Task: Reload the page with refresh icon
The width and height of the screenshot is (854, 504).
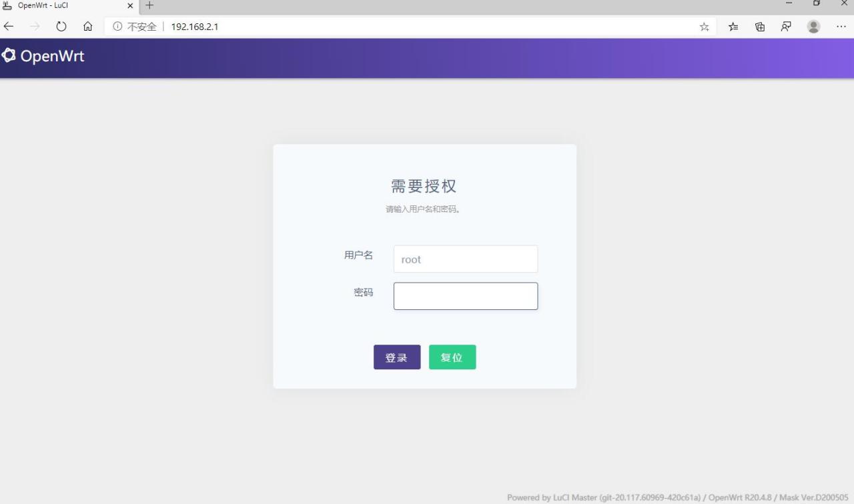Action: pyautogui.click(x=61, y=27)
